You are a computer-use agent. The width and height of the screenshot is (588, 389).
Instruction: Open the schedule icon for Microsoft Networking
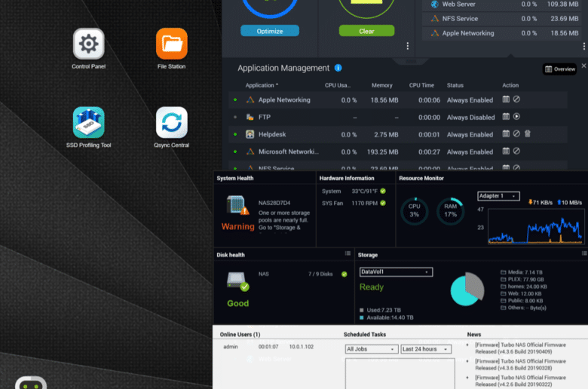(x=506, y=152)
